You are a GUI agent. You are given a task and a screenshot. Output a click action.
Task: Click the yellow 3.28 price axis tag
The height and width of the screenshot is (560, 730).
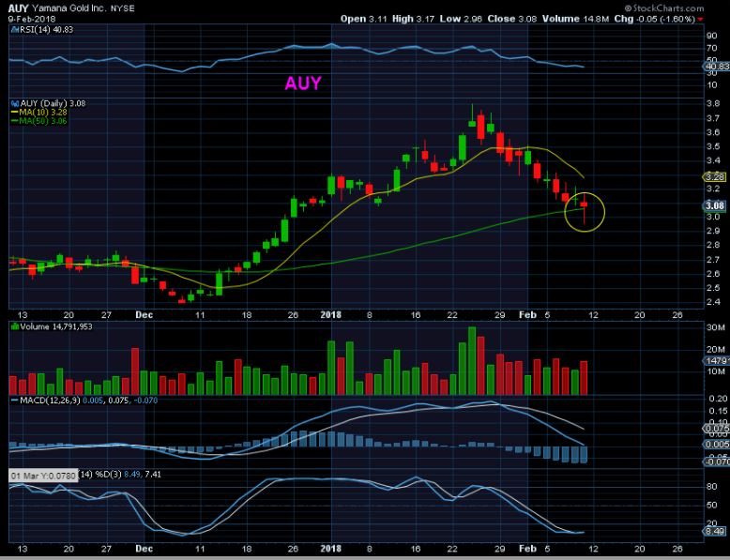[x=715, y=177]
